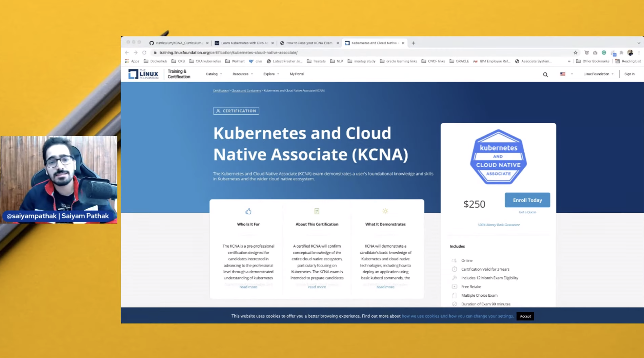644x358 pixels.
Task: Click the Linux Foundation logo
Action: click(x=143, y=74)
